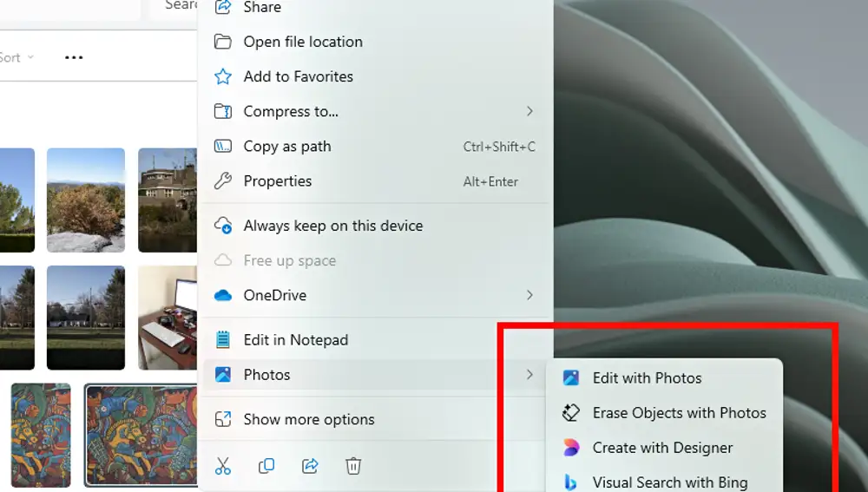Select the highlighted colorful mural thumbnail
The height and width of the screenshot is (492, 868).
(141, 436)
